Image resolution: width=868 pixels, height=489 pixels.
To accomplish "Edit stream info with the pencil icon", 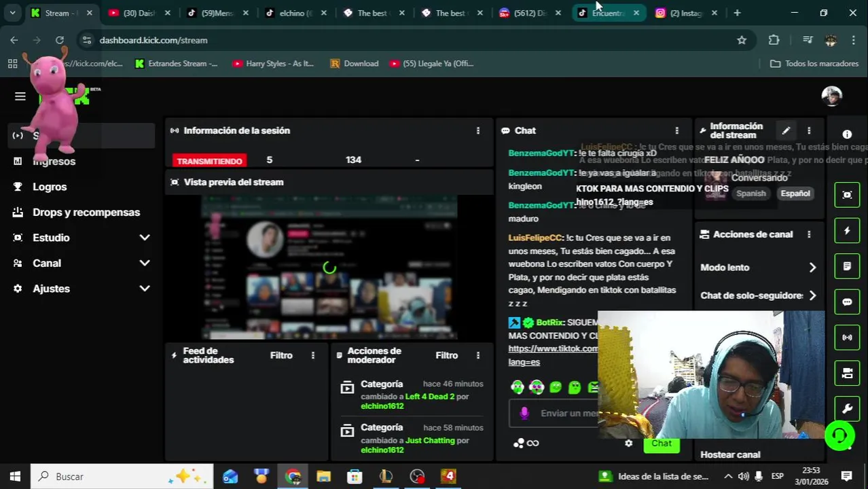I will [786, 130].
